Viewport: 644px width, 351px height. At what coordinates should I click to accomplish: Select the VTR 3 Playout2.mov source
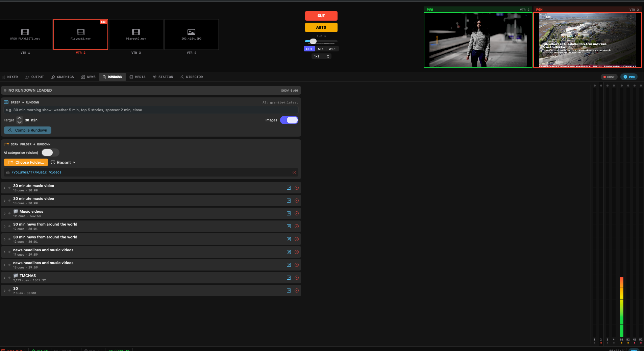pyautogui.click(x=136, y=34)
